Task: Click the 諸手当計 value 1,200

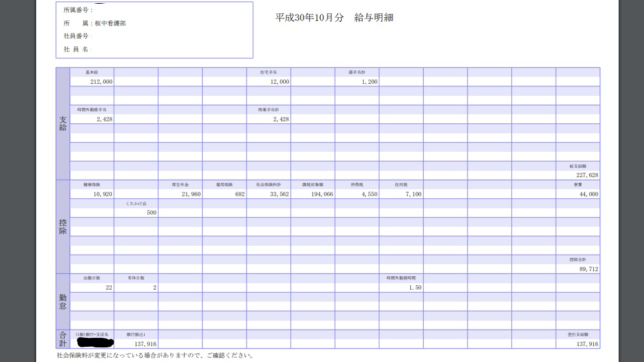Action: click(369, 82)
